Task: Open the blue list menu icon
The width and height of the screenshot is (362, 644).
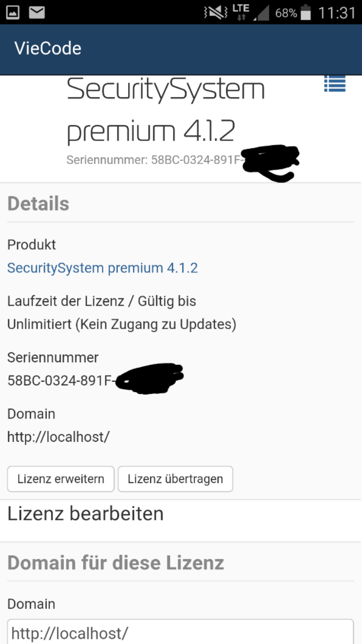Action: pos(335,84)
